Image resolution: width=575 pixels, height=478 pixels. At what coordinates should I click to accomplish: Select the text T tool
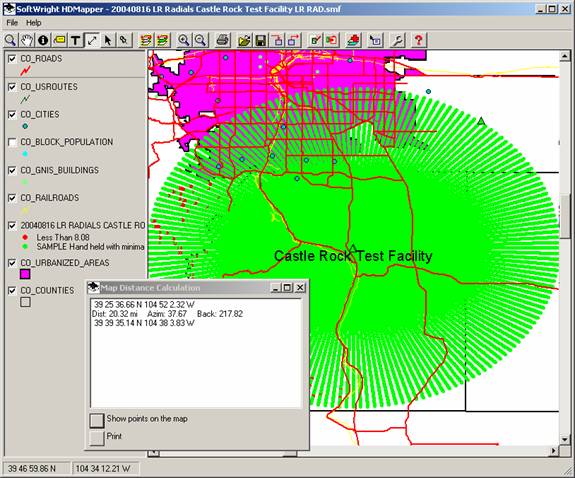tap(75, 40)
